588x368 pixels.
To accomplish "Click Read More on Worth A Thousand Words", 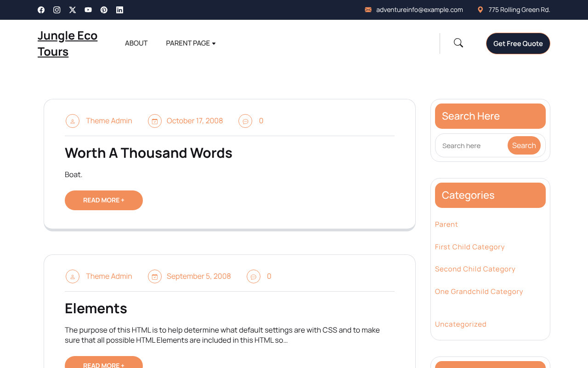I will pyautogui.click(x=104, y=200).
